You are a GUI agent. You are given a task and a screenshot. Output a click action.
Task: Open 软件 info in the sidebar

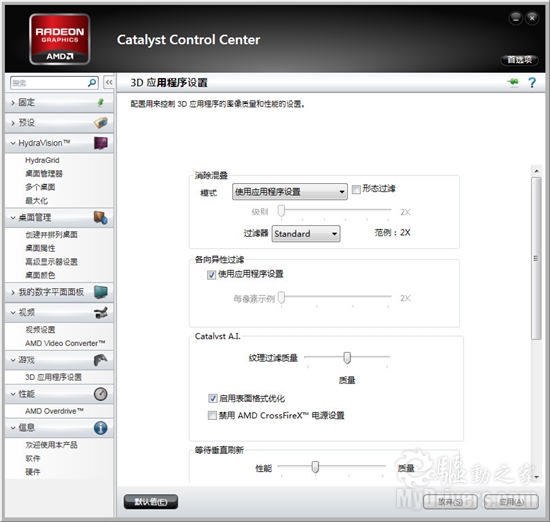tap(33, 459)
